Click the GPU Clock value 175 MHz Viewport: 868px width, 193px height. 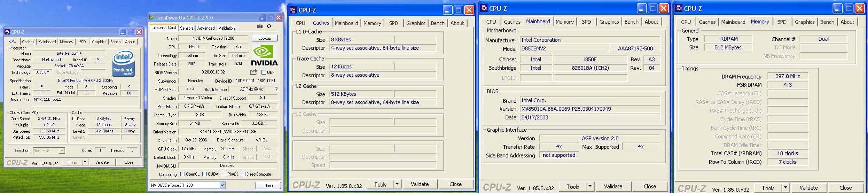189,149
